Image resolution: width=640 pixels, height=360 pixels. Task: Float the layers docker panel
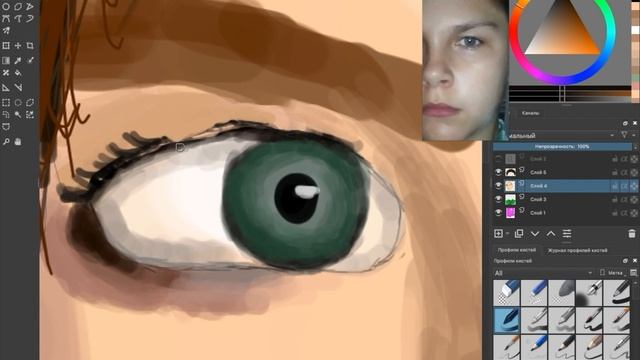625,123
